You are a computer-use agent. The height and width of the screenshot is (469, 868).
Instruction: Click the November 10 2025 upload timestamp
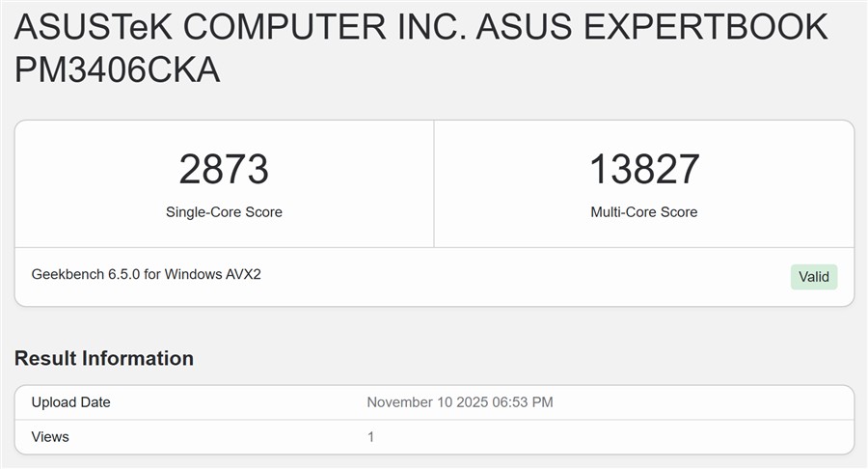[460, 402]
